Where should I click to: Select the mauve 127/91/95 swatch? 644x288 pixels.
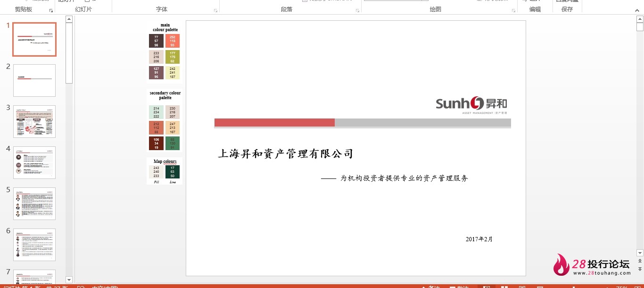[156, 73]
